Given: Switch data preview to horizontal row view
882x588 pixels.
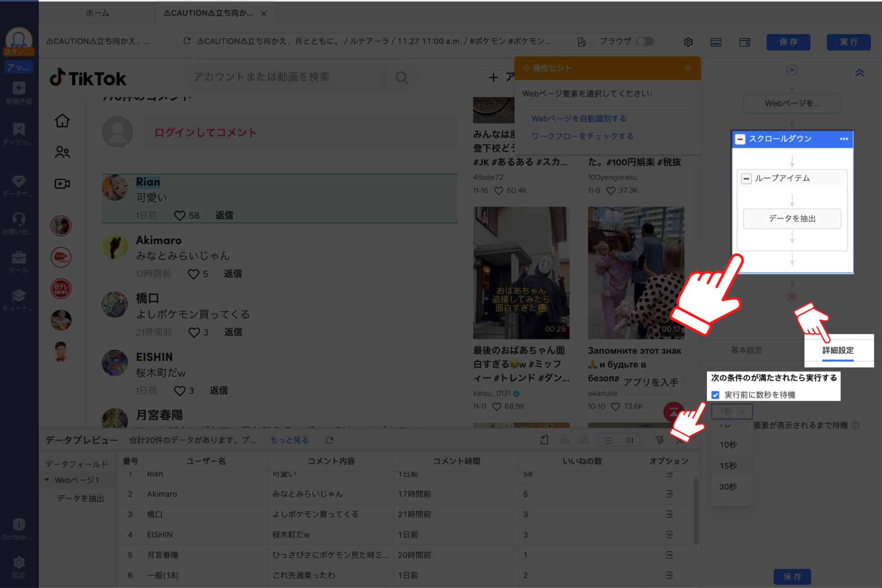Looking at the screenshot, I should 609,440.
